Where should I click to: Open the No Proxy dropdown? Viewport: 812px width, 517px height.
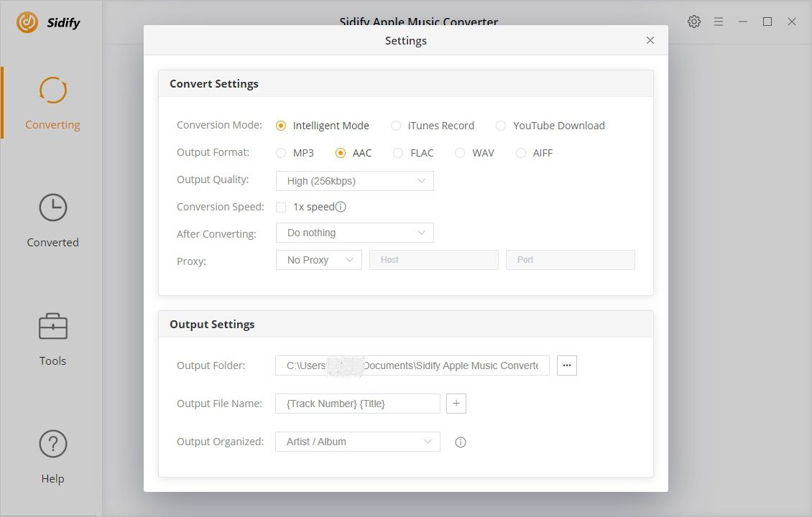pos(319,260)
